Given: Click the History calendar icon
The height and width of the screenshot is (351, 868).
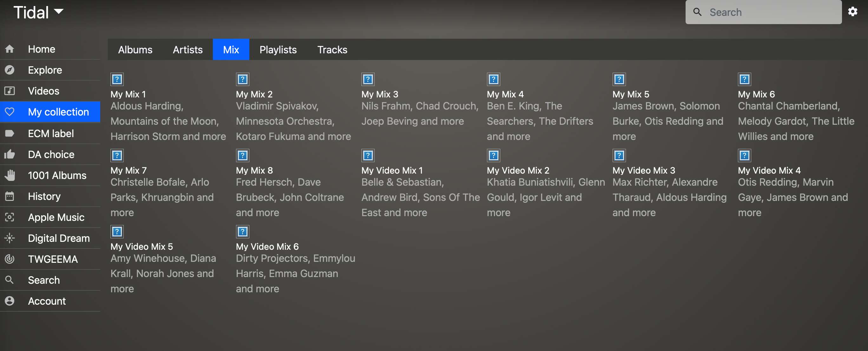Looking at the screenshot, I should [x=10, y=196].
